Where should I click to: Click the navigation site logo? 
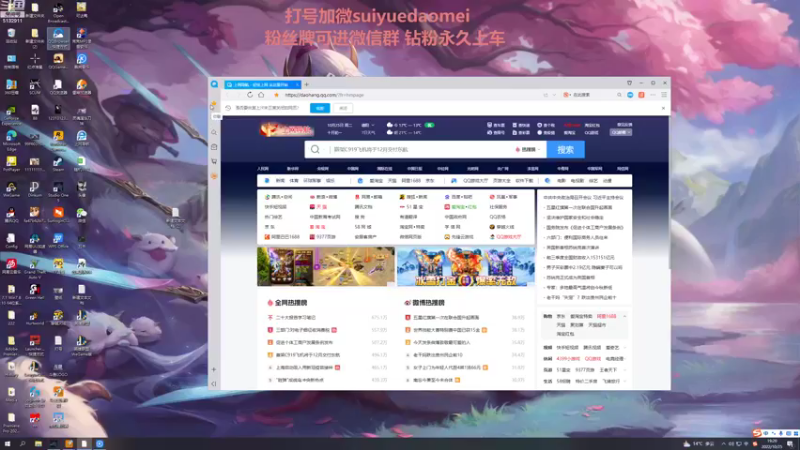click(x=286, y=130)
